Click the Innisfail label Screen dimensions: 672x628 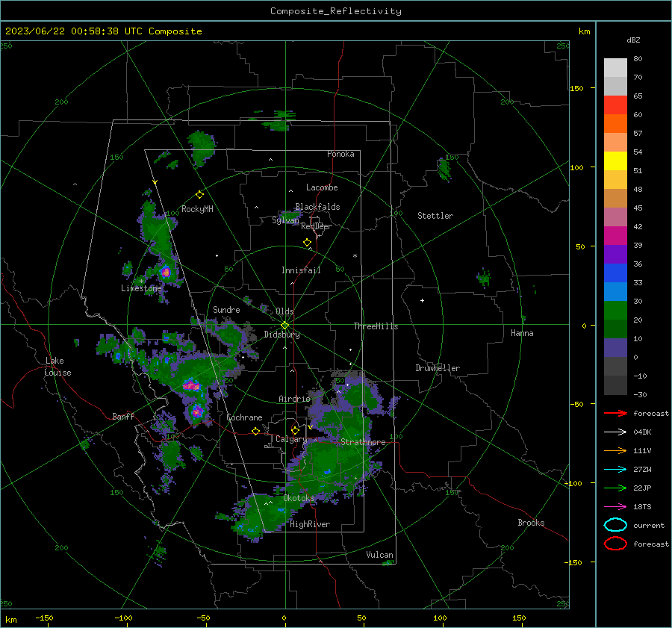point(301,270)
